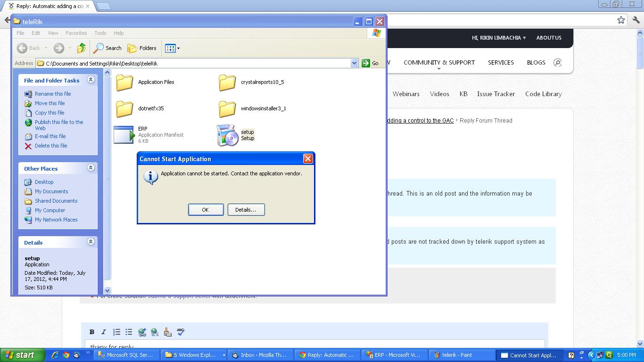Click the Explorer file list vertical scrollbar
The width and height of the screenshot is (644, 362).
(107, 181)
